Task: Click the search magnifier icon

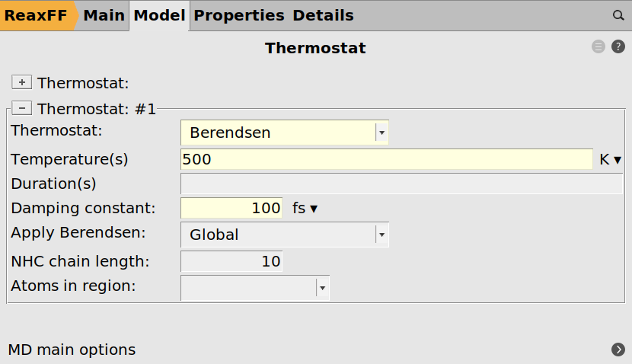Action: (618, 15)
